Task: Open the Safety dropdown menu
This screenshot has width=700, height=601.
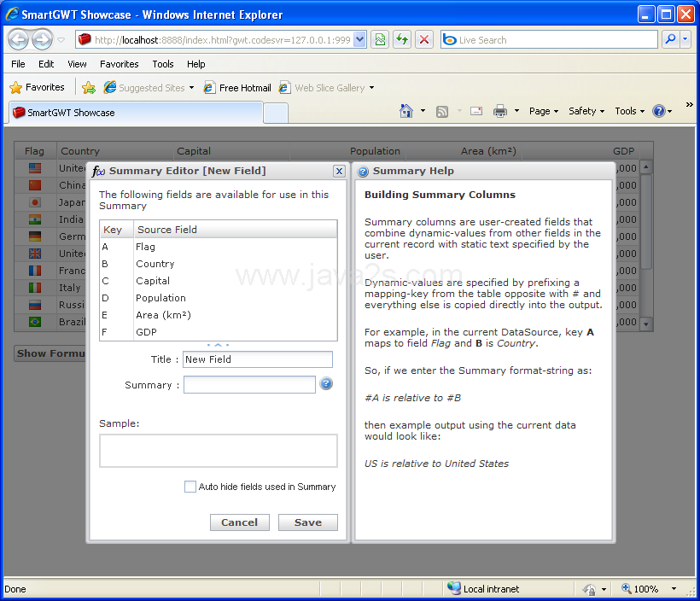Action: [586, 111]
